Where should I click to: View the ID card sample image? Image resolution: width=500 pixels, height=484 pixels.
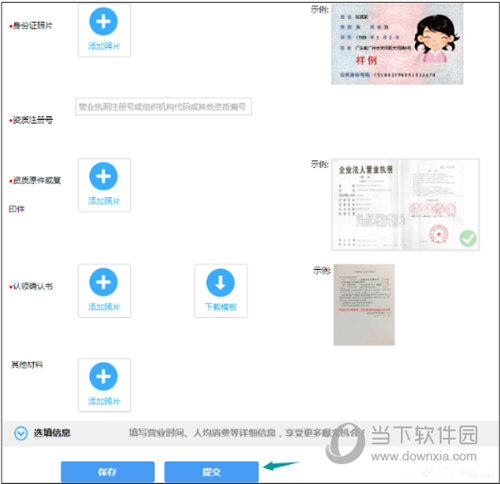397,44
